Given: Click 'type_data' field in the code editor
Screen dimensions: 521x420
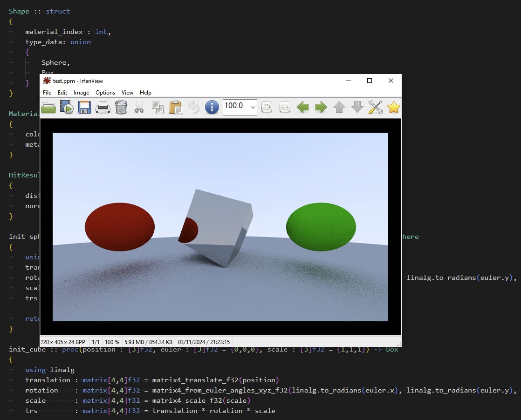Looking at the screenshot, I should pyautogui.click(x=44, y=42).
